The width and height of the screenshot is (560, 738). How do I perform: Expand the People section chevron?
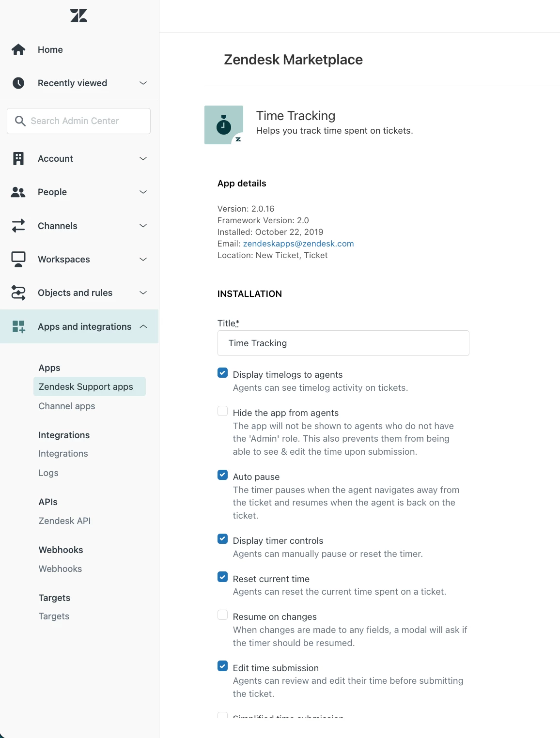tap(143, 192)
